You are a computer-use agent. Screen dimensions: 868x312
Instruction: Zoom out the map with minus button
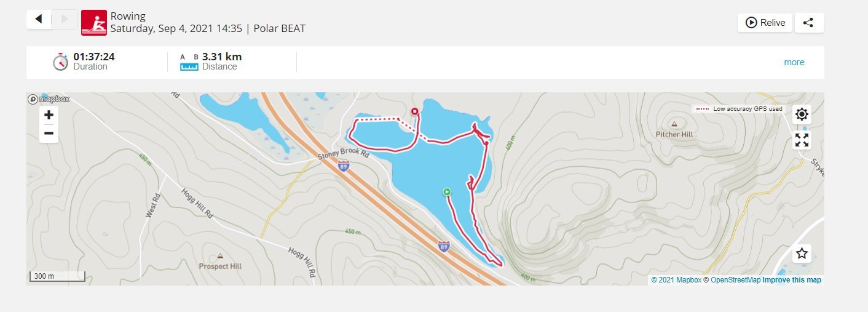tap(49, 133)
